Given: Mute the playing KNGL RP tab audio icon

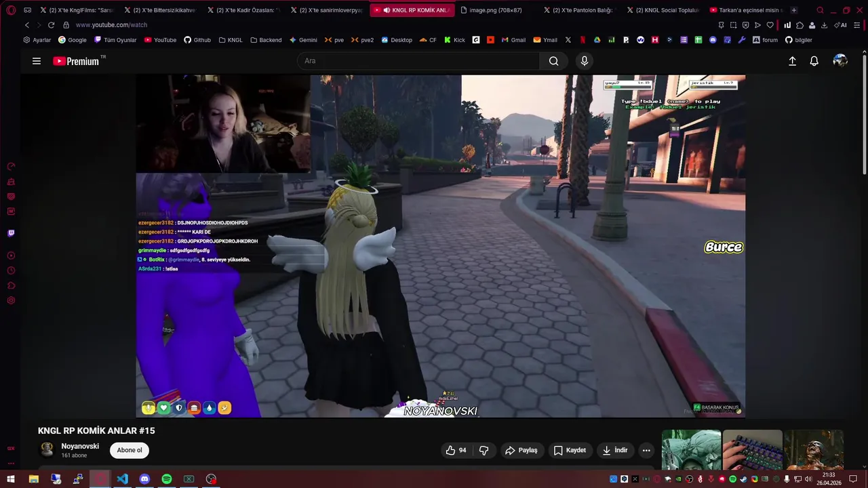Looking at the screenshot, I should click(387, 10).
